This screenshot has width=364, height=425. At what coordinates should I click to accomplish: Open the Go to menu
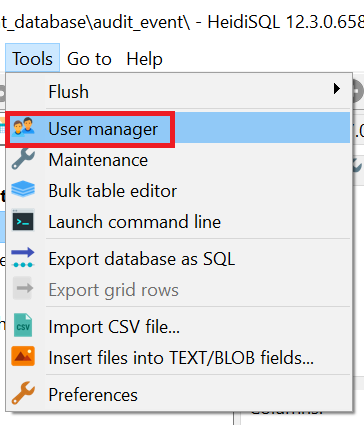click(89, 59)
